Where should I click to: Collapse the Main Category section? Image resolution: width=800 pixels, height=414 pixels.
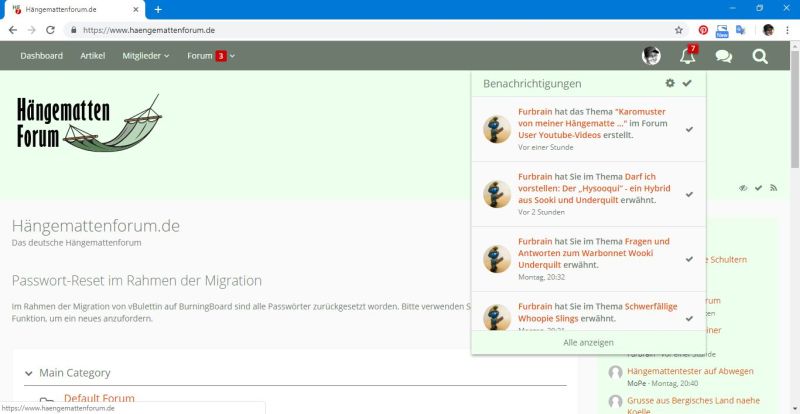[28, 373]
